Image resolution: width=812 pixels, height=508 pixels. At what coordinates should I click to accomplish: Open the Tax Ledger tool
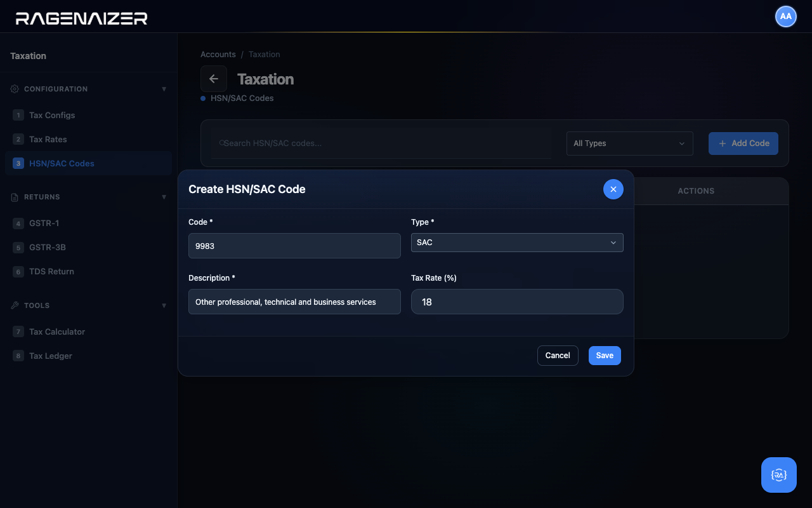pos(88,356)
